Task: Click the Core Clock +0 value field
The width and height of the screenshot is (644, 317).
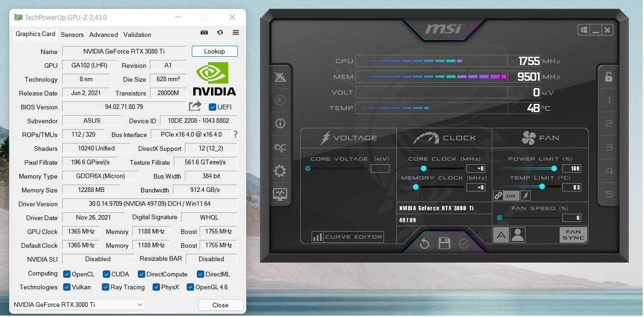Action: click(476, 168)
